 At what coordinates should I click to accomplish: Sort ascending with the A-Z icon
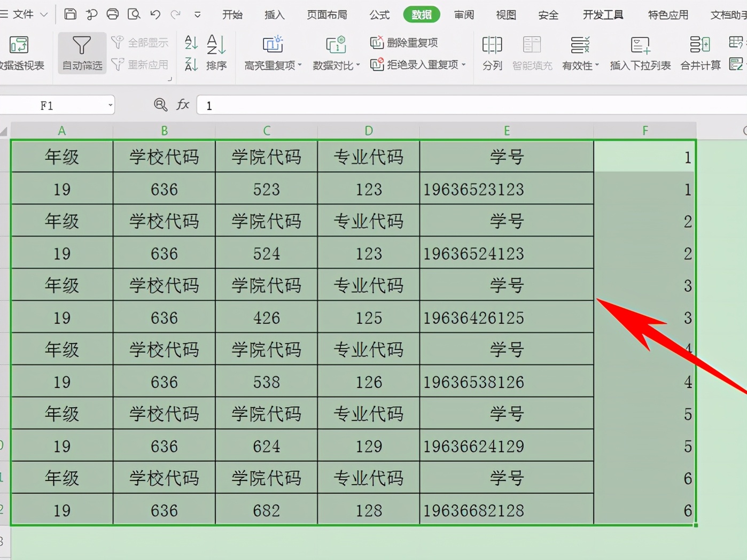pyautogui.click(x=191, y=42)
